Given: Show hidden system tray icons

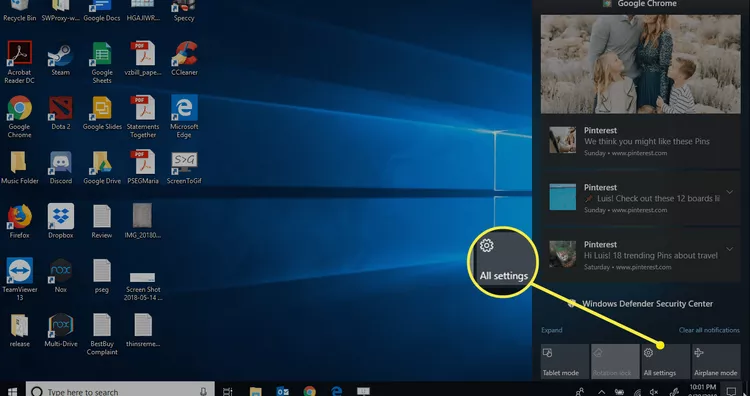Looking at the screenshot, I should (x=601, y=392).
